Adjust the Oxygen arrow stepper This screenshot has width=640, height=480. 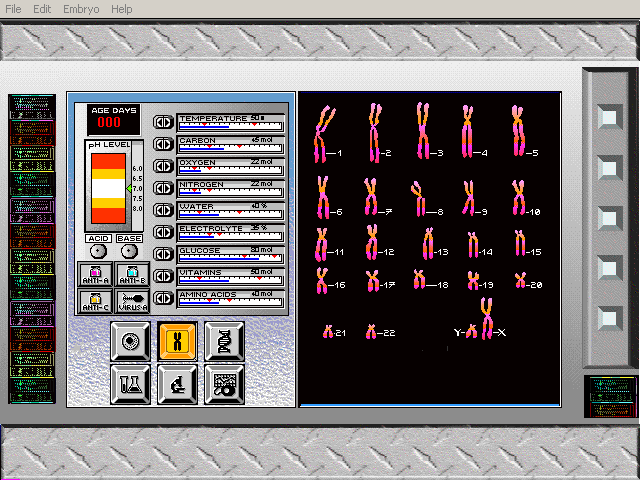point(163,166)
